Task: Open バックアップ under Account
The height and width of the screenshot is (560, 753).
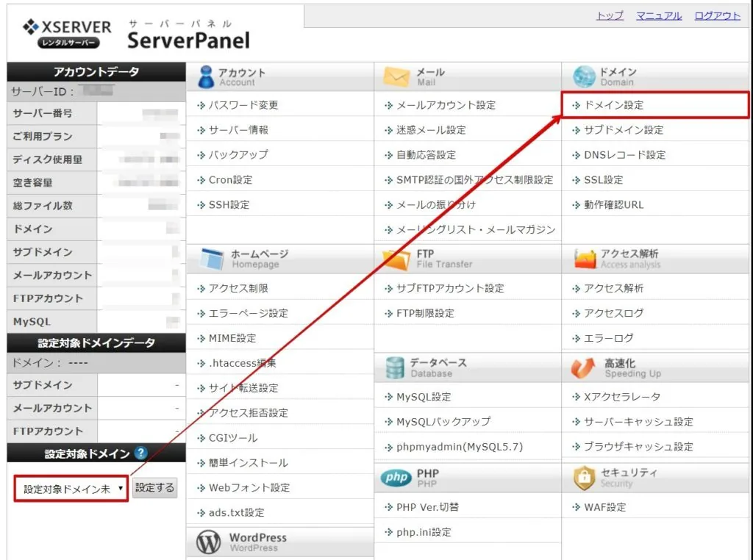Action: tap(238, 155)
